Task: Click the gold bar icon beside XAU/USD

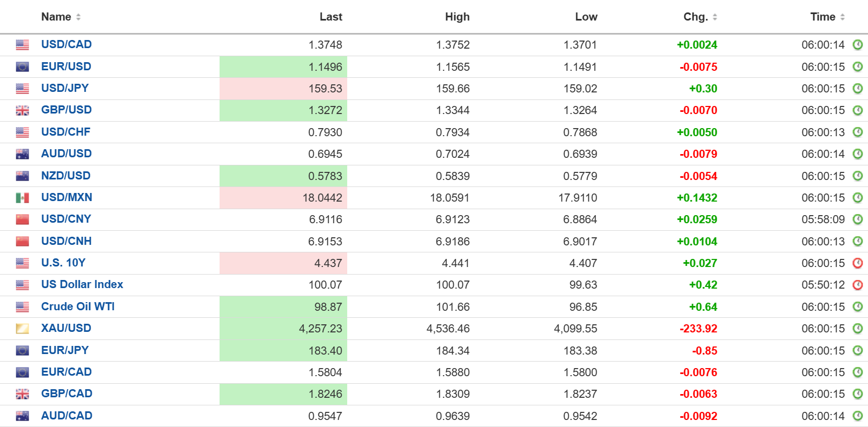Action: [x=22, y=329]
